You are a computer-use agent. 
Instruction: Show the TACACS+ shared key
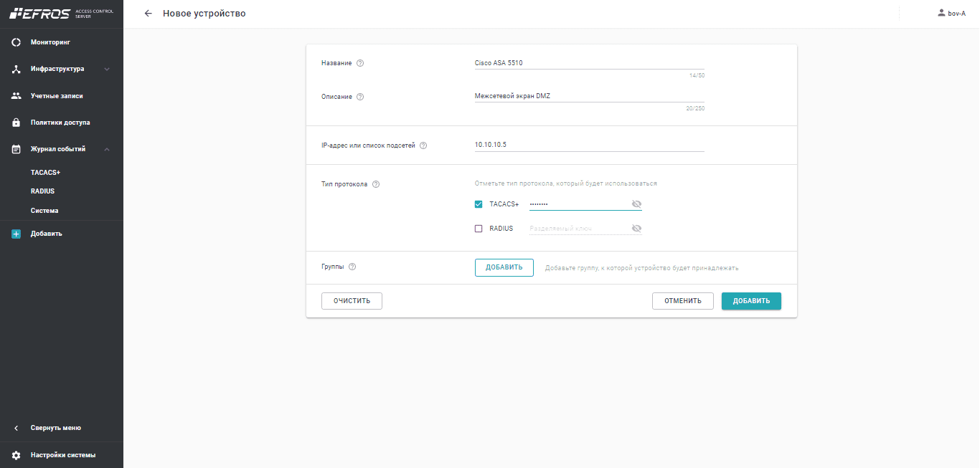tap(636, 204)
